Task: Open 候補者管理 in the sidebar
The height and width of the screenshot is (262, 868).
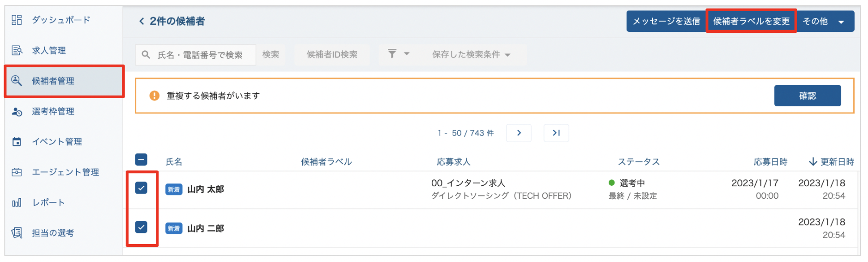Action: 53,81
